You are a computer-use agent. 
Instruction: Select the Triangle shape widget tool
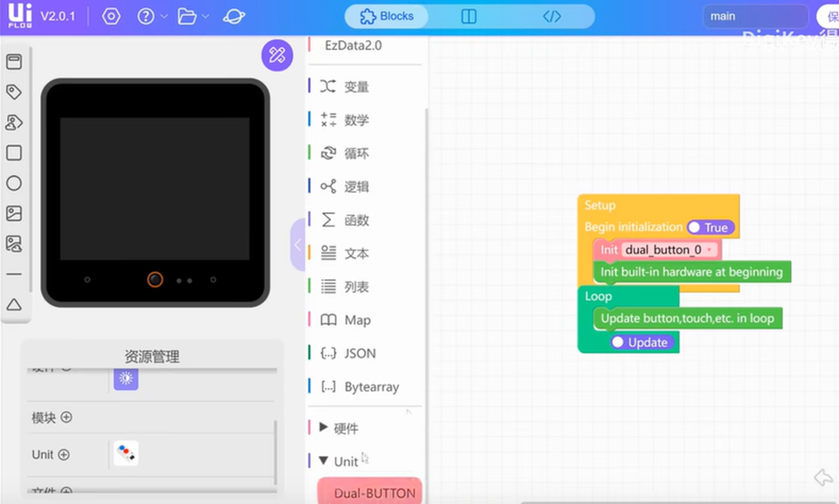(x=14, y=304)
